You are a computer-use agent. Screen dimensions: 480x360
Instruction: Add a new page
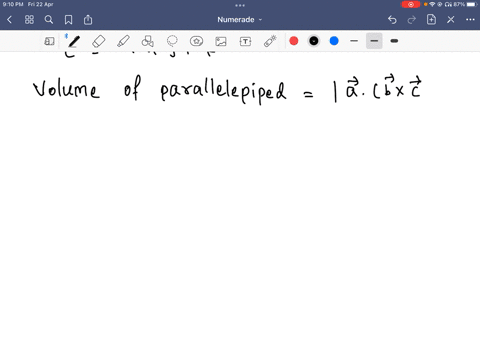(x=431, y=19)
